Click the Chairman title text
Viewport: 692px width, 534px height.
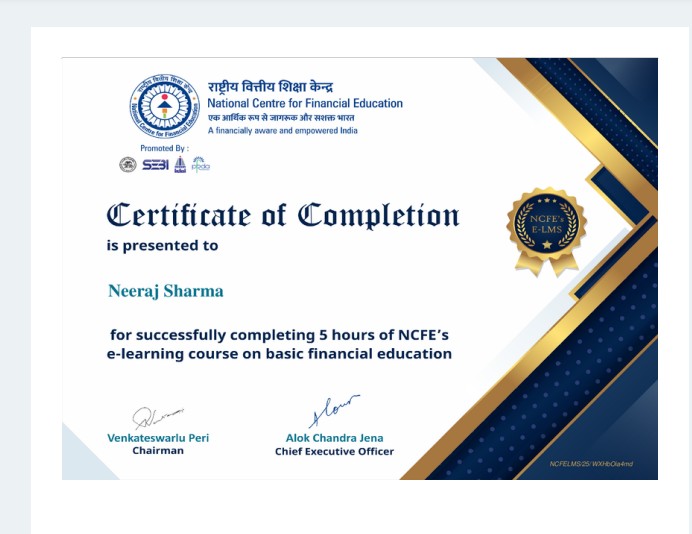158,451
